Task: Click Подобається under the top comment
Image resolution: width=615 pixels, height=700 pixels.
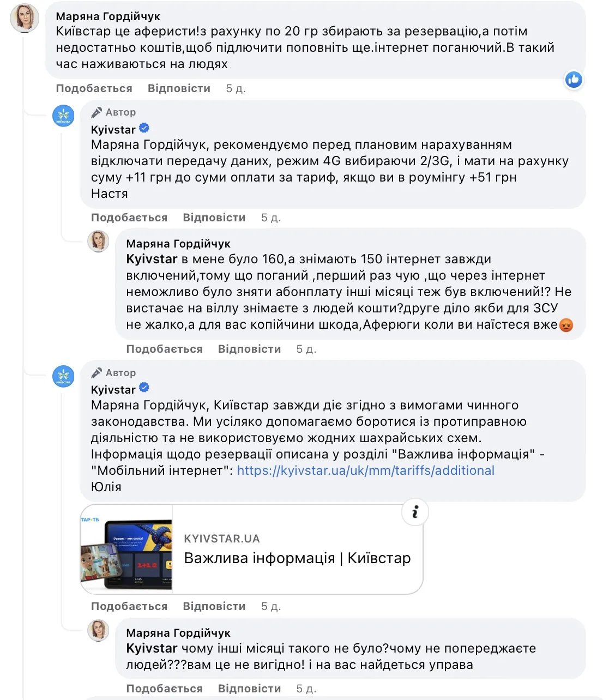Action: (x=94, y=88)
